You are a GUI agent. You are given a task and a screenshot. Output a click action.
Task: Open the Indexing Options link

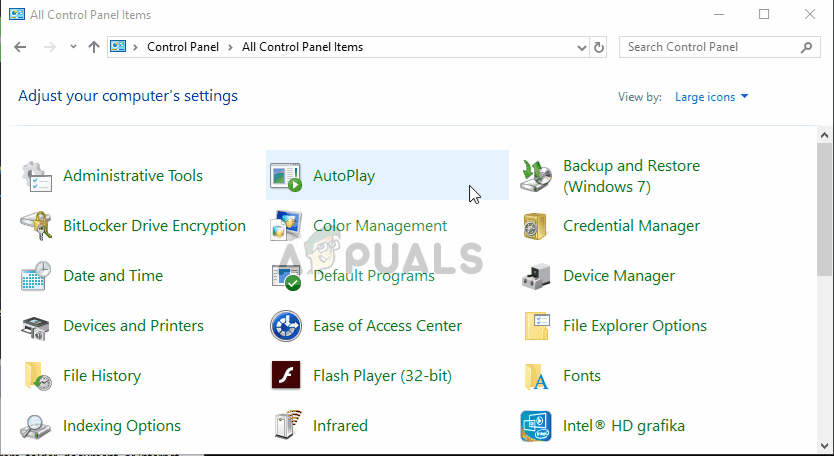122,426
